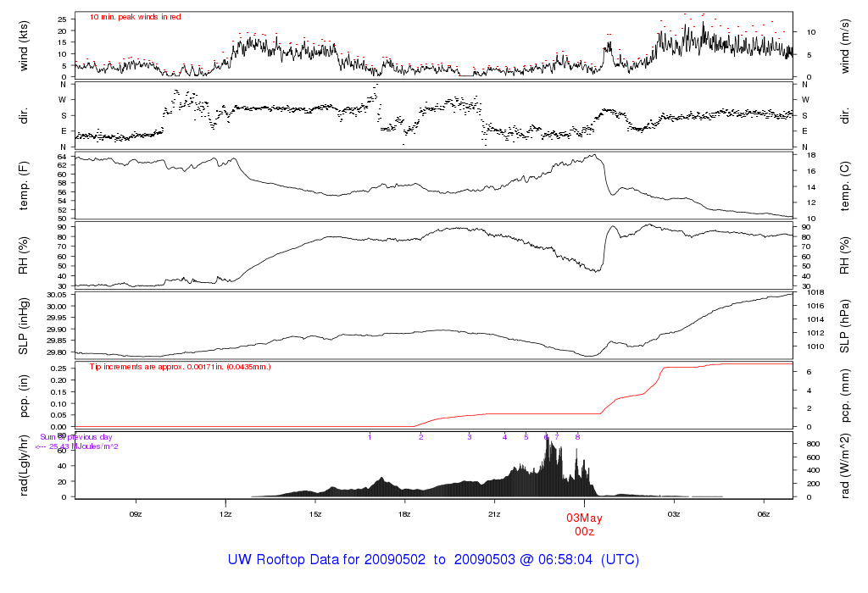The image size is (868, 593).
Task: Click the "29.80" pressure tick value
Action: click(x=57, y=352)
